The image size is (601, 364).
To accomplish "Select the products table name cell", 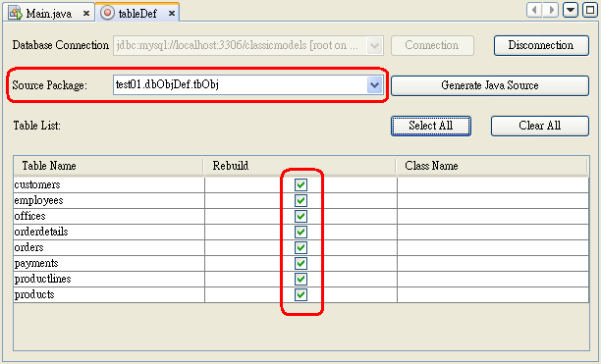I will pos(109,294).
